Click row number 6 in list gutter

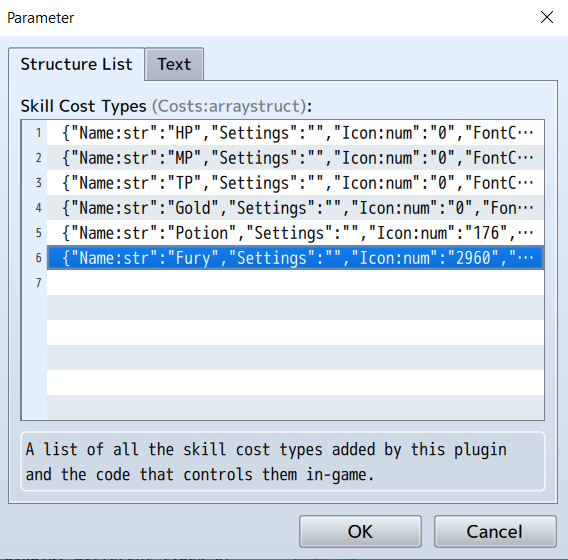pyautogui.click(x=38, y=258)
